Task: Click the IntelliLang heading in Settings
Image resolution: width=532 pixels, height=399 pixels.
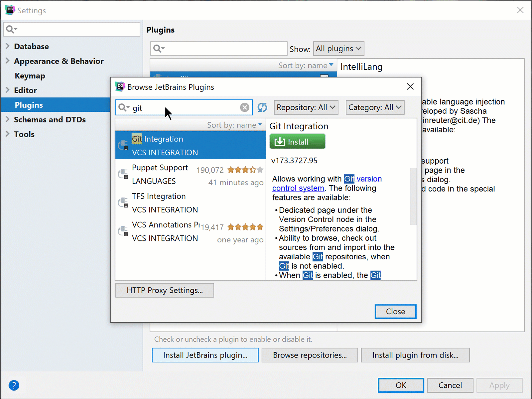Action: click(361, 67)
